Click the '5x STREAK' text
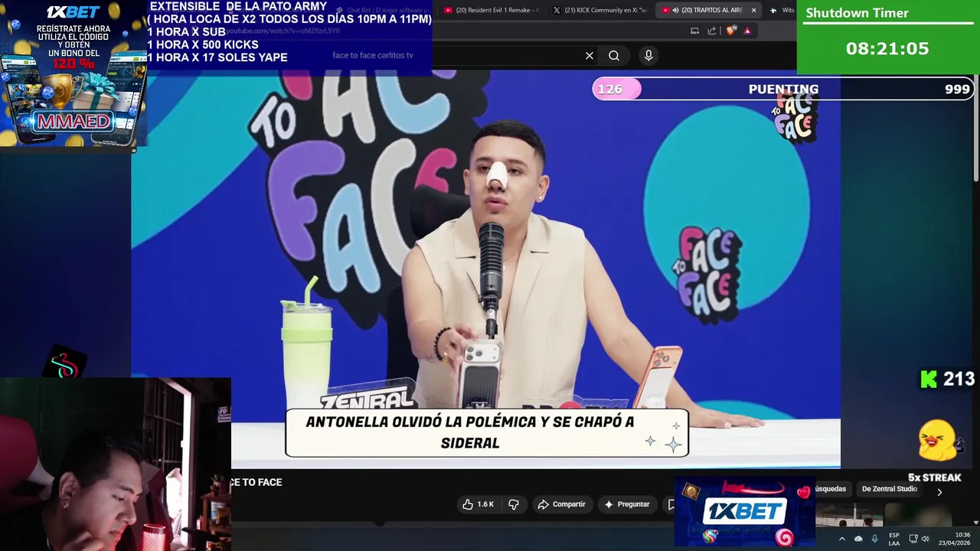Image resolution: width=980 pixels, height=551 pixels. pyautogui.click(x=934, y=478)
